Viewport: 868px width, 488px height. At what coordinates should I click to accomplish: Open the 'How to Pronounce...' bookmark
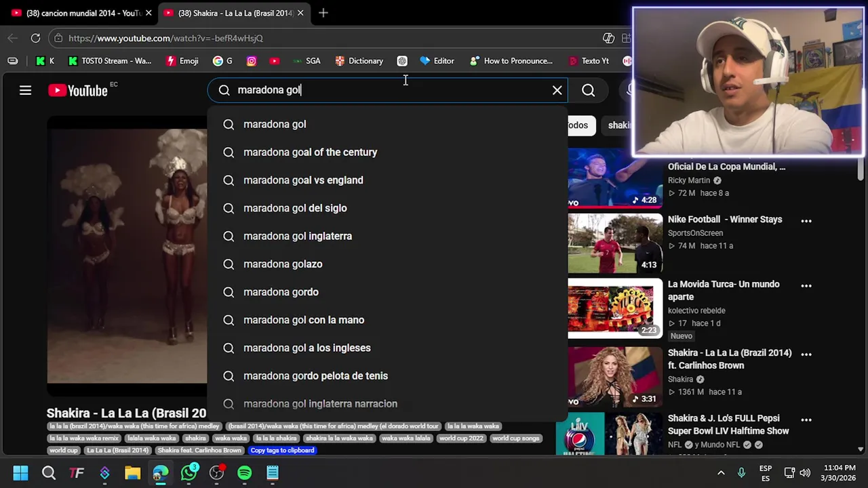click(511, 61)
